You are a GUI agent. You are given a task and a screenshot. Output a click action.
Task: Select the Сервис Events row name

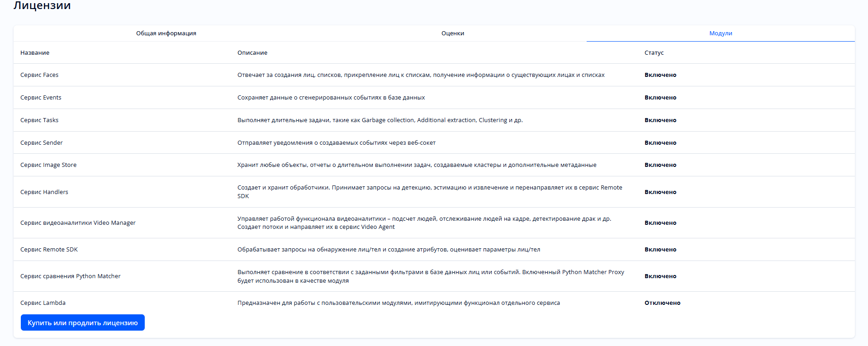(x=41, y=98)
